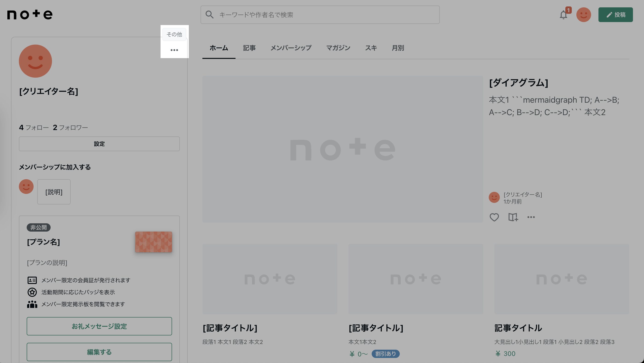The image size is (644, 363).
Task: Open the メンバーシップ tab
Action: click(x=291, y=48)
